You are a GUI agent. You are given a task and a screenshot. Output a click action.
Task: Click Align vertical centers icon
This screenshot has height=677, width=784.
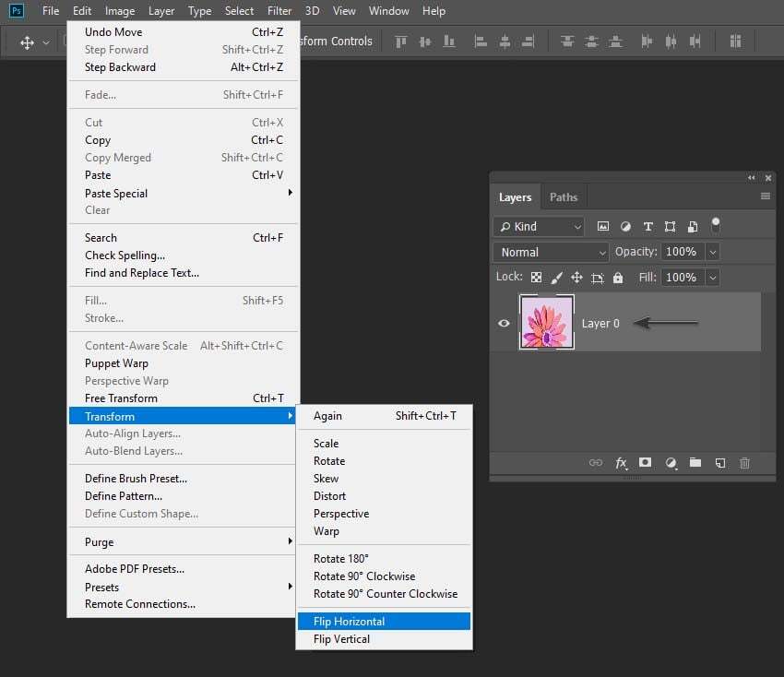[425, 42]
